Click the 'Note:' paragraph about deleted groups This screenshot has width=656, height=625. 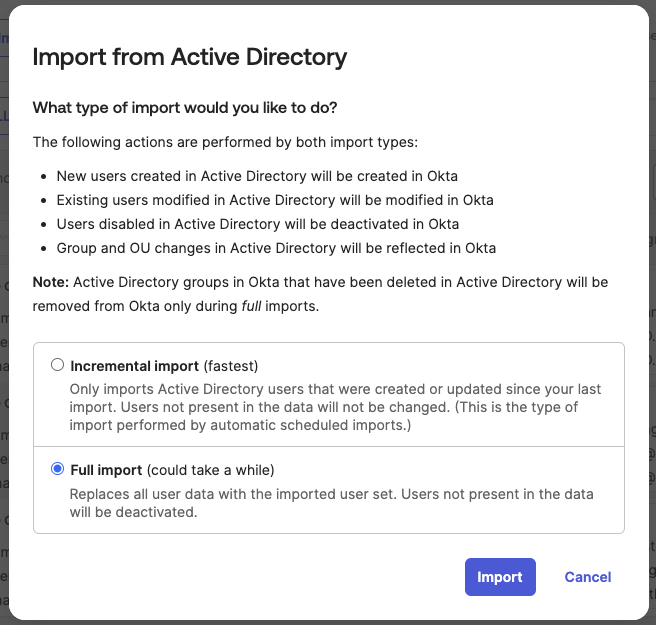click(x=320, y=294)
